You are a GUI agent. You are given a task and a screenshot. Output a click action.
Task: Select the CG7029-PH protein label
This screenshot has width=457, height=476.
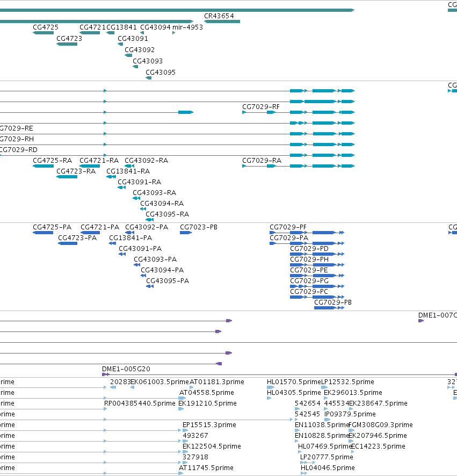tap(309, 259)
